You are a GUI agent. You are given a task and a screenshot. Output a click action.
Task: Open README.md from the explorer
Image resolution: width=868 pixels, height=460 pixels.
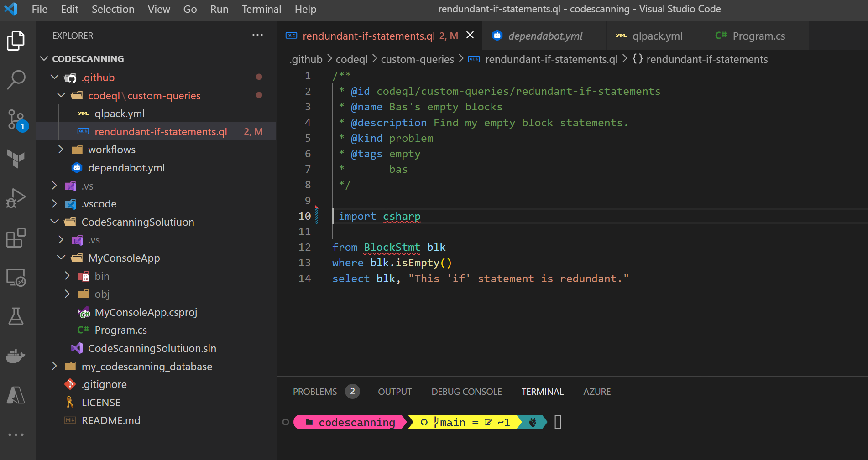(110, 420)
